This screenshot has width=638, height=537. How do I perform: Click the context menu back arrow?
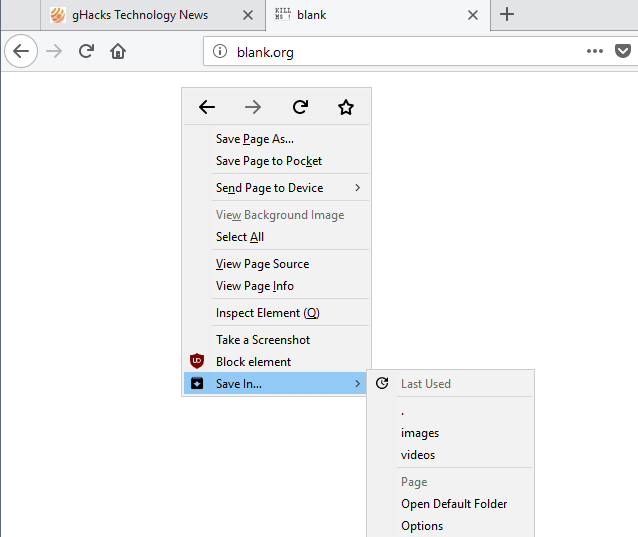click(x=207, y=107)
